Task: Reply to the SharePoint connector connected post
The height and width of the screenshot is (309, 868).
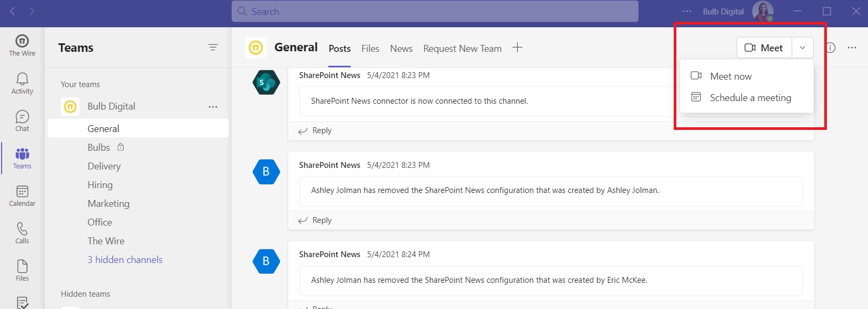Action: pyautogui.click(x=315, y=130)
